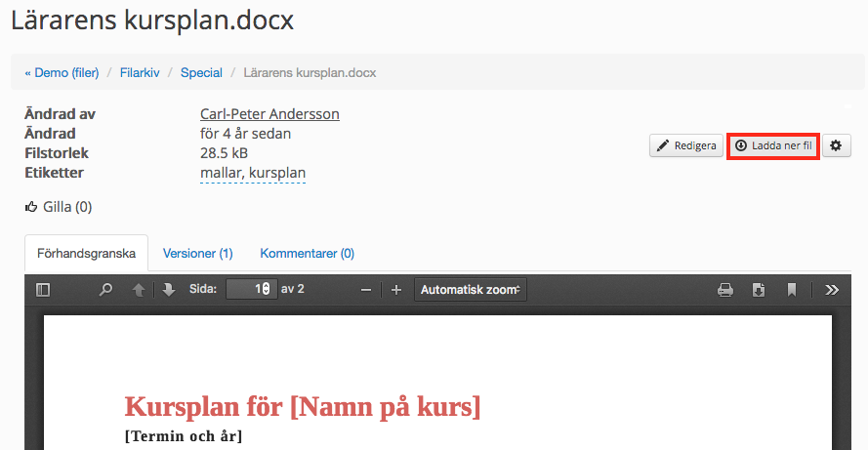Expand the viewer tools double-chevron menu
The height and width of the screenshot is (450, 868).
832,290
